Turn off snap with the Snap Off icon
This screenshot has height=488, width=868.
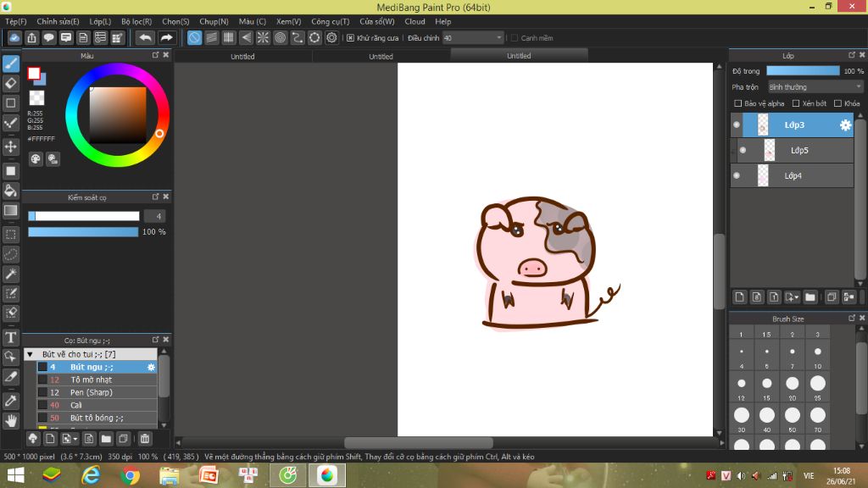pos(194,37)
